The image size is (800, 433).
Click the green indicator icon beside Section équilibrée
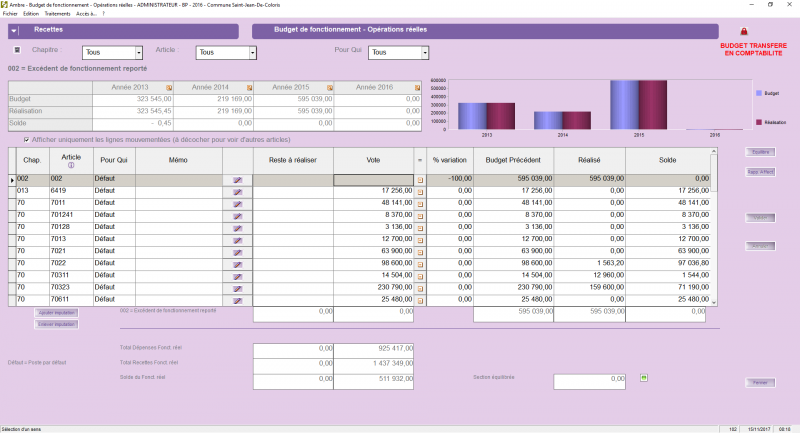pos(644,378)
